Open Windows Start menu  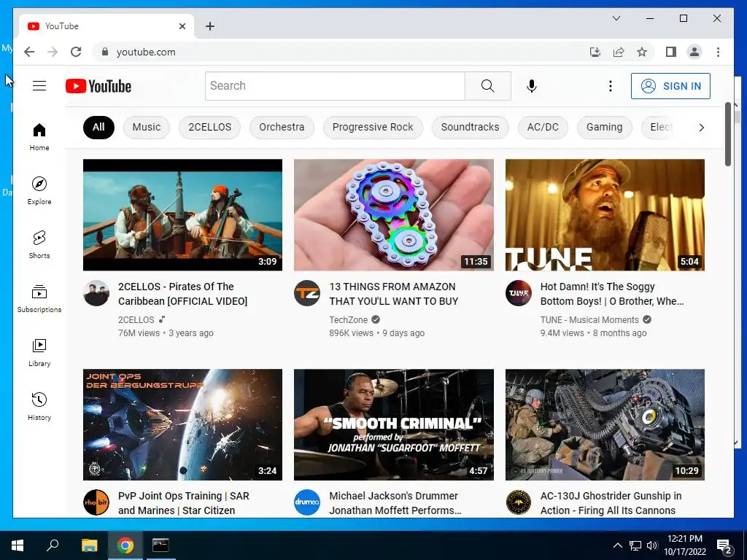pyautogui.click(x=18, y=545)
